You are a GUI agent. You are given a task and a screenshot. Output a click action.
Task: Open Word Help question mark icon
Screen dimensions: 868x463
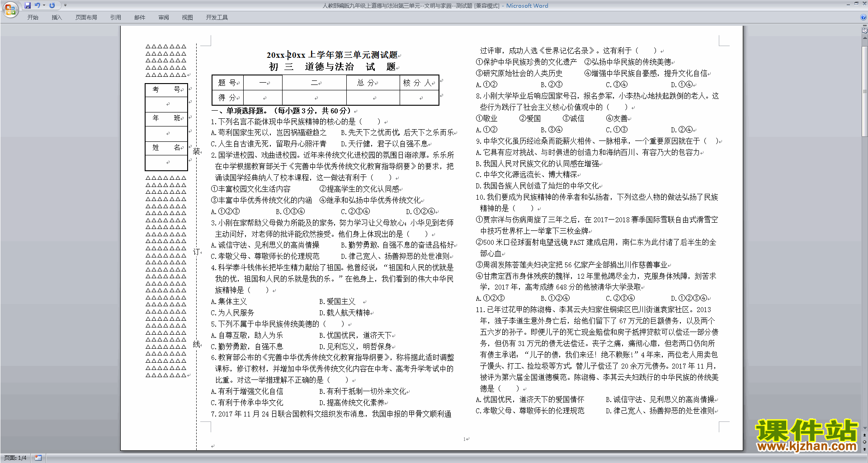863,17
